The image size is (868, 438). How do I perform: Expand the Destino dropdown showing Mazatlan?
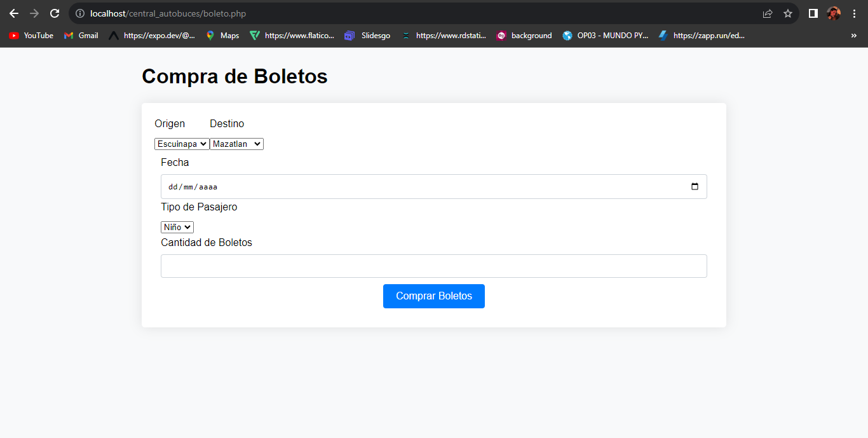(x=236, y=144)
